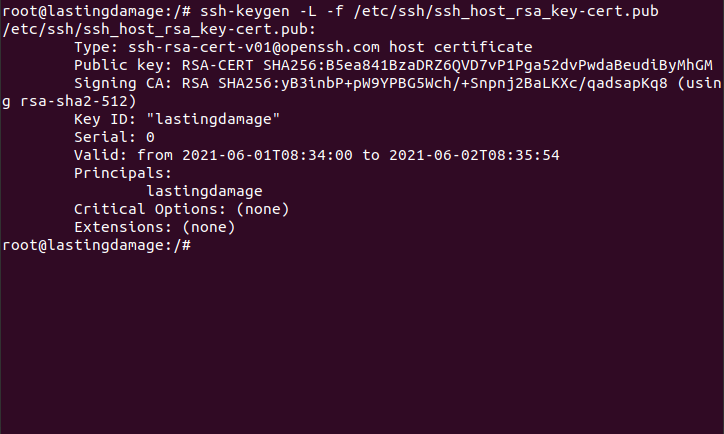Click the first root@lastingdamage prompt at top

(97, 11)
